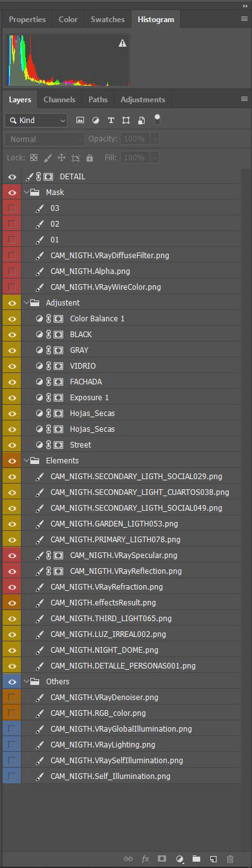The height and width of the screenshot is (868, 252).
Task: Open the new adjustment layer menu icon
Action: click(180, 859)
